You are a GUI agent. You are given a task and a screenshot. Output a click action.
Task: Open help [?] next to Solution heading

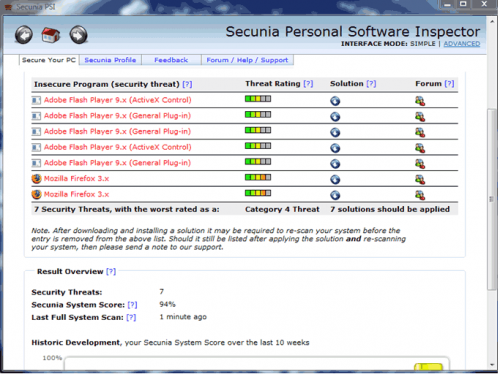click(371, 83)
